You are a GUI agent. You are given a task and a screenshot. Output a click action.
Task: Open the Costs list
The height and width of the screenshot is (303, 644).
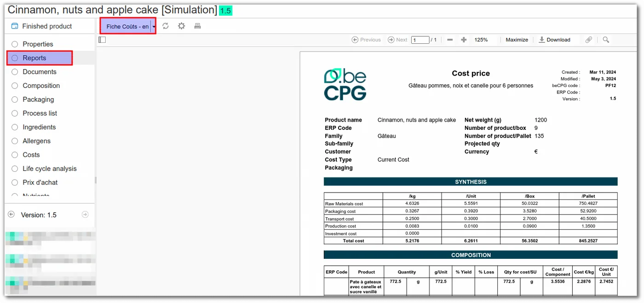[x=31, y=155]
